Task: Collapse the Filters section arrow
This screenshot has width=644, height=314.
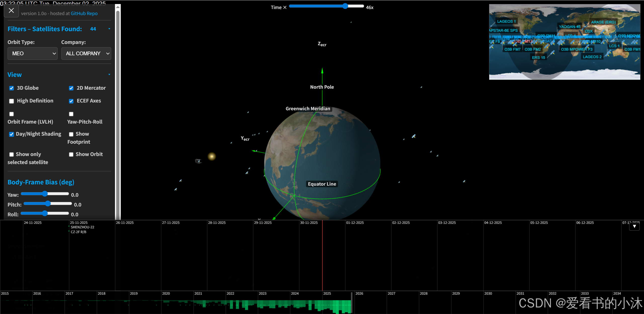Action: (109, 29)
